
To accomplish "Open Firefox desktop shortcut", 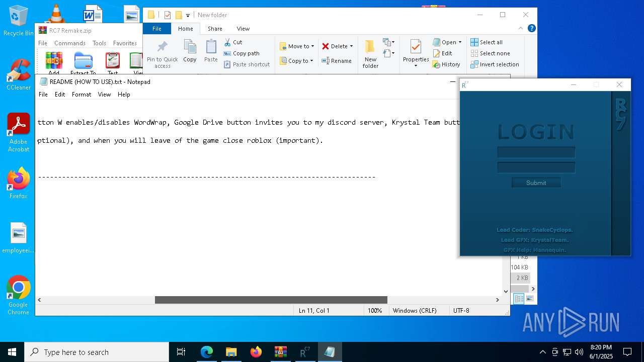I will pyautogui.click(x=19, y=184).
